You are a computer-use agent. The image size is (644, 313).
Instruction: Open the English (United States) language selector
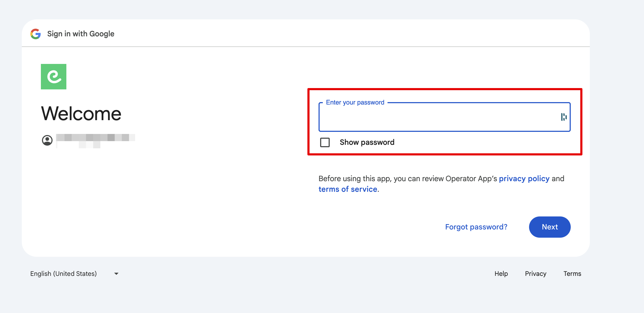[x=64, y=274]
